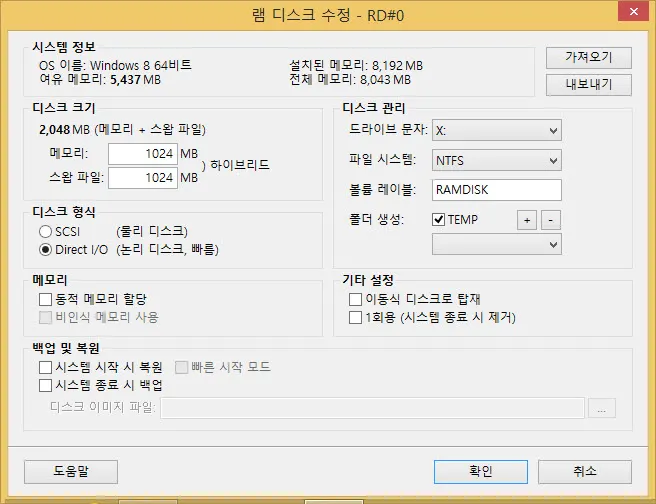Expand the NTFS file system dropdown
The image size is (656, 504).
[496, 160]
